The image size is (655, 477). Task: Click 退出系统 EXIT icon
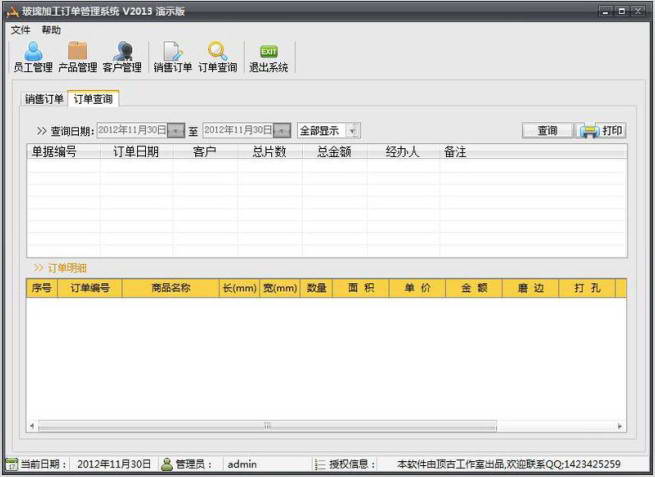click(x=268, y=57)
